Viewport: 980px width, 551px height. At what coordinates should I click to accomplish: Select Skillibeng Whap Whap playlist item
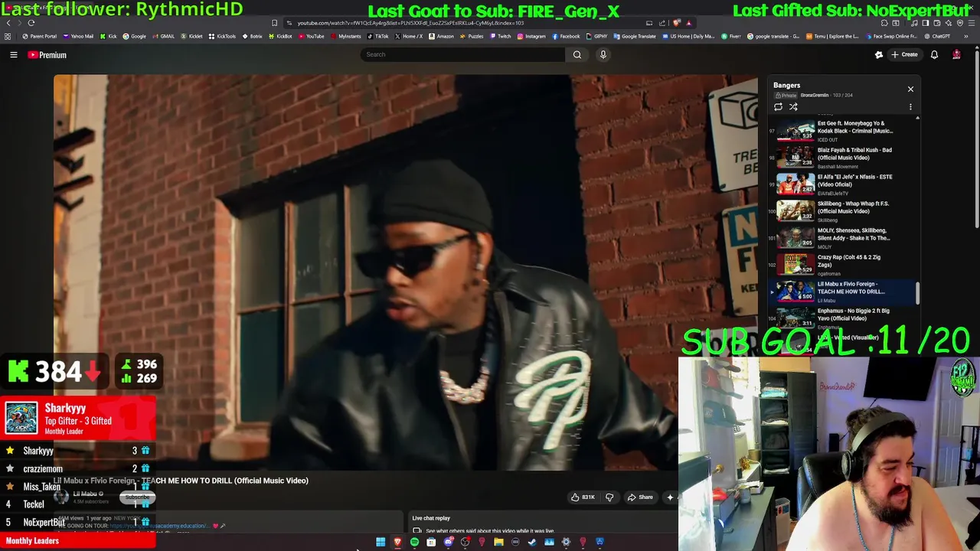[840, 211]
